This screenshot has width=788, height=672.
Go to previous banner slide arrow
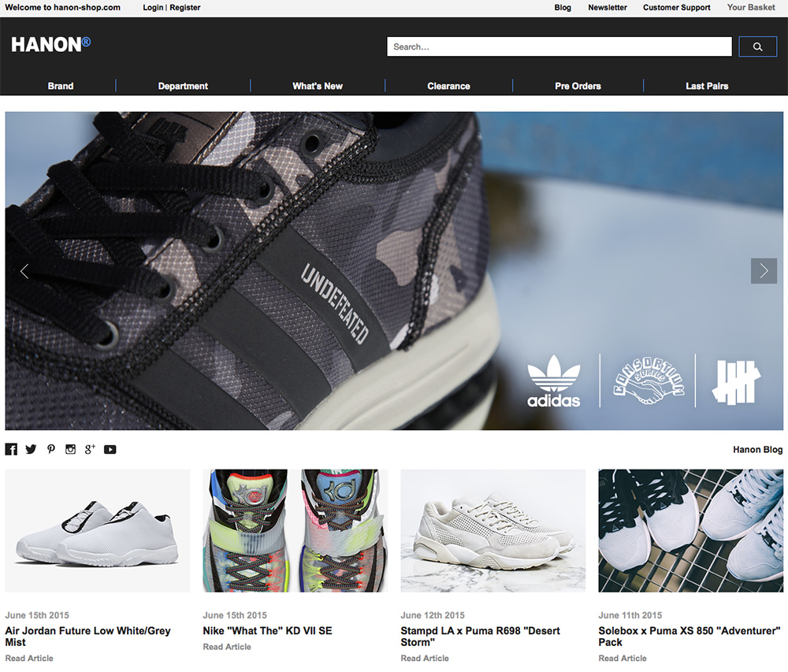pos(24,271)
